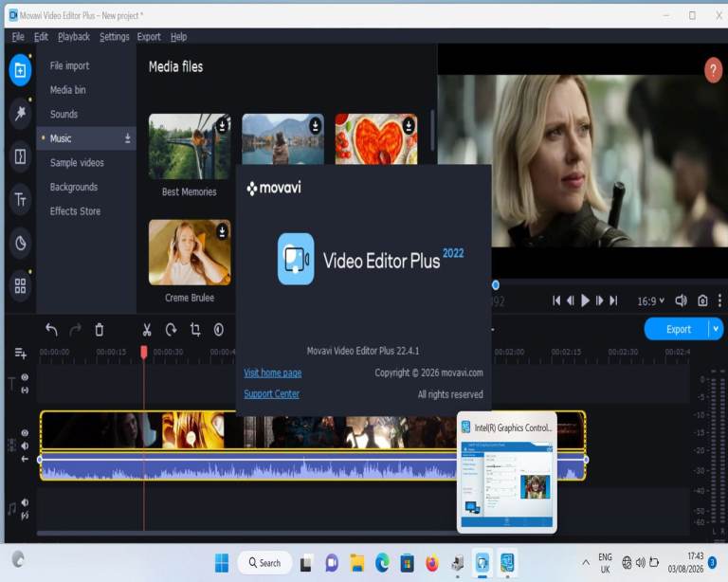Image resolution: width=728 pixels, height=582 pixels.
Task: Open the Transitions tab in the sidebar
Action: point(20,156)
